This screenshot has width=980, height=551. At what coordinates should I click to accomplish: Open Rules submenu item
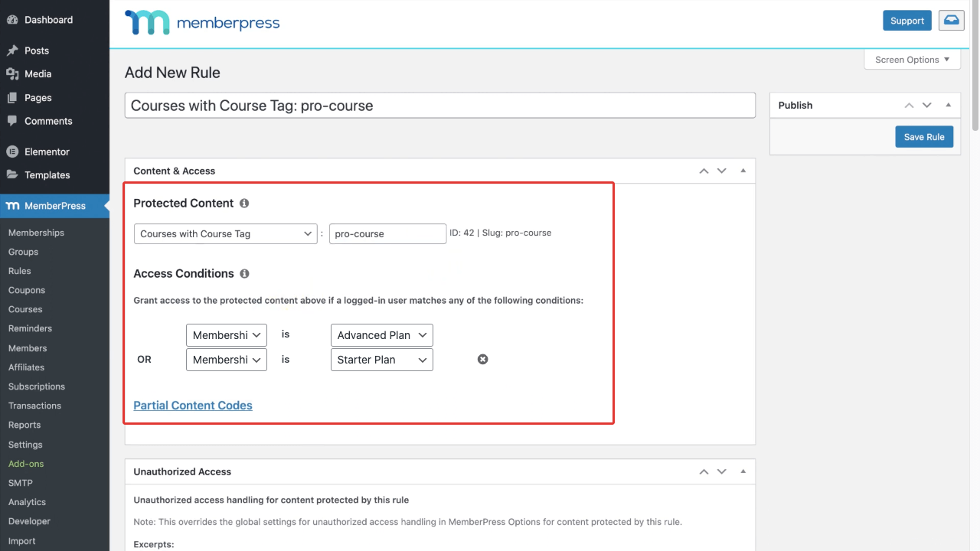coord(20,271)
